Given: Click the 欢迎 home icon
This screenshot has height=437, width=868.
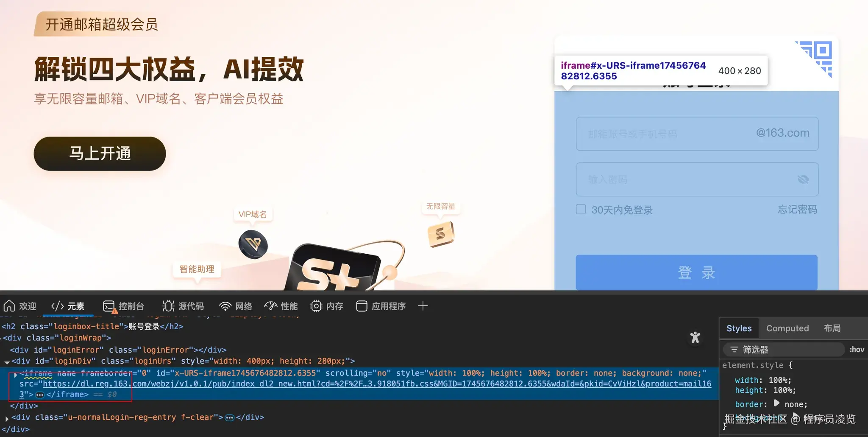Looking at the screenshot, I should point(9,306).
